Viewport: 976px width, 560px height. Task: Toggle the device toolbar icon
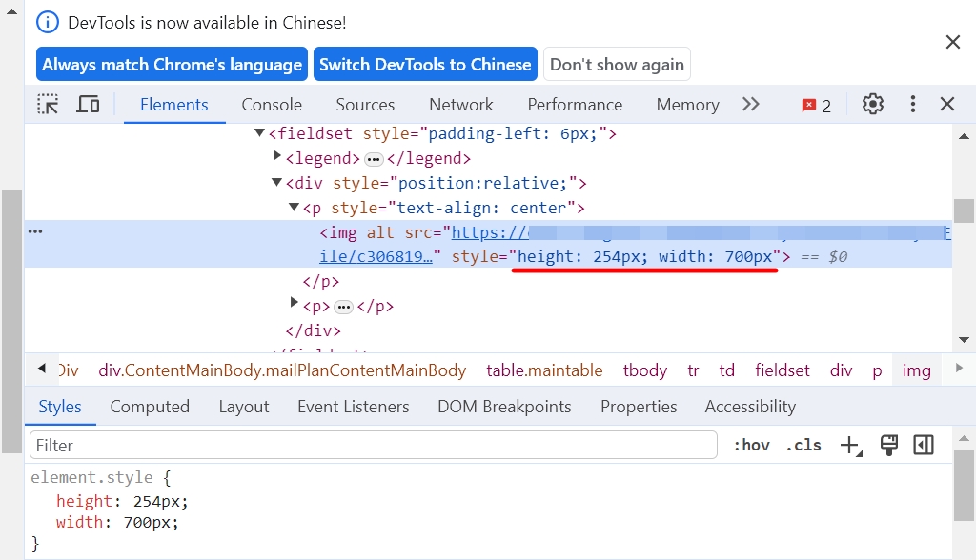pos(88,105)
